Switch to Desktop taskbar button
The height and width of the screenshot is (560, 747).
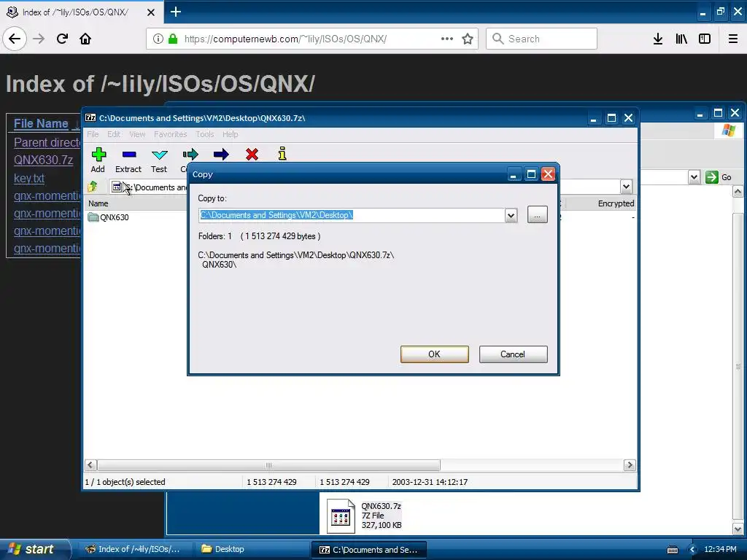252,550
